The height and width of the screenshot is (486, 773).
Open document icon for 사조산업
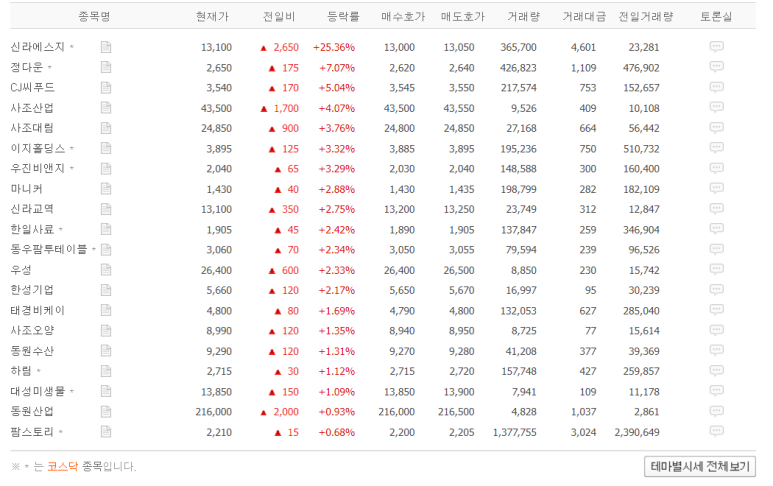(106, 108)
